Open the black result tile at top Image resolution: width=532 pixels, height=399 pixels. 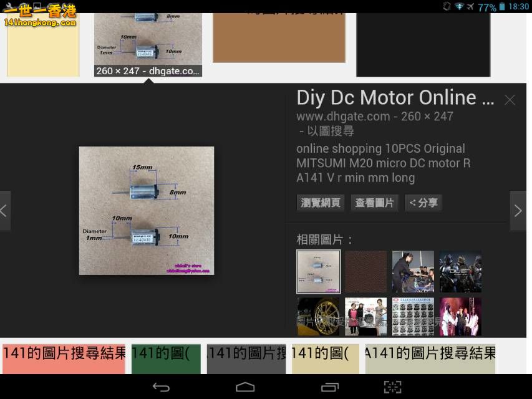tap(423, 45)
